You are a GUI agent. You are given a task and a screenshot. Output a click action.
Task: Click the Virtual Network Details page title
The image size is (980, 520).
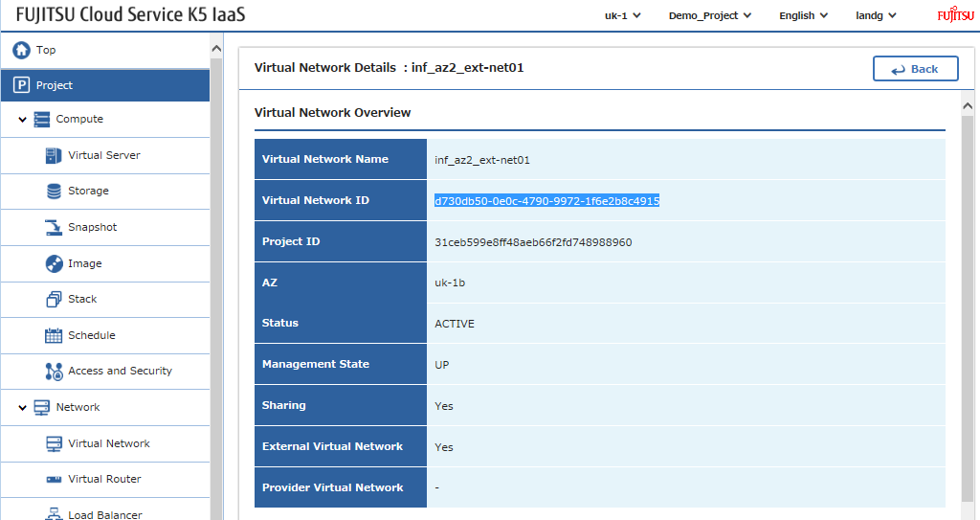point(389,68)
